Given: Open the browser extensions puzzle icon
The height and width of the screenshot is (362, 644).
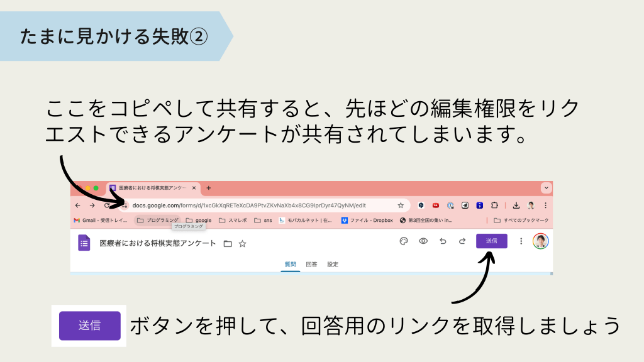Looking at the screenshot, I should coord(494,205).
